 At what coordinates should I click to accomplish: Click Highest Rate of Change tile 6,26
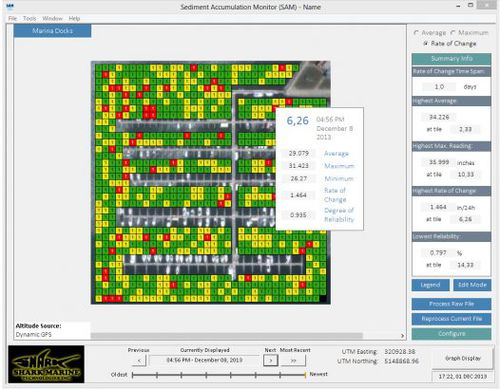(x=465, y=219)
